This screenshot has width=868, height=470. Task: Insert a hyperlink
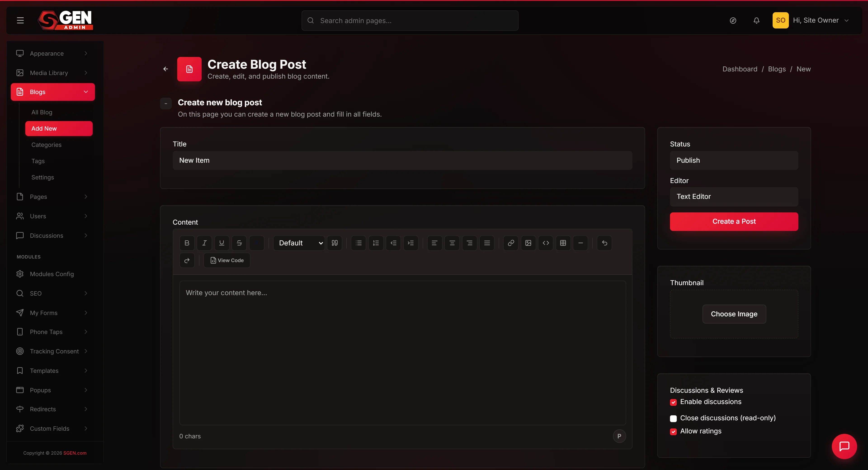click(511, 243)
